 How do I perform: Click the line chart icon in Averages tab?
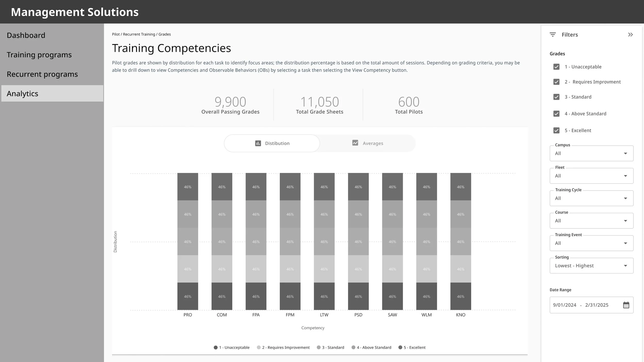355,143
